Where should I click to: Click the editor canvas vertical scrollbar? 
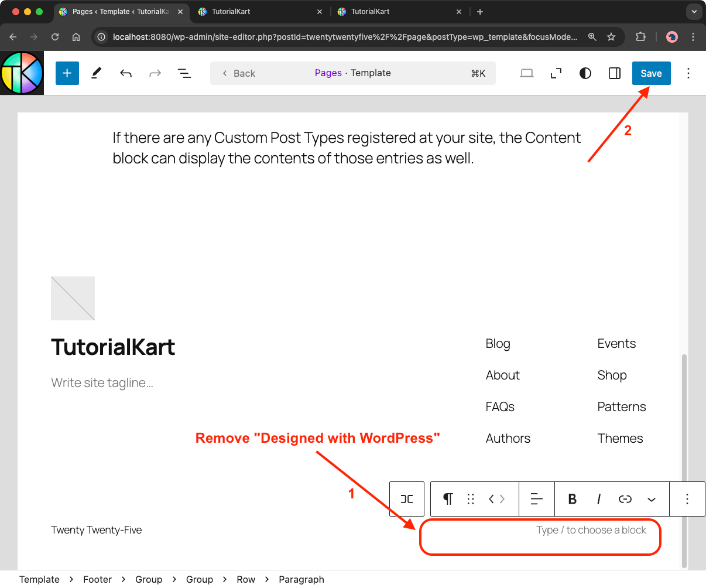684,460
